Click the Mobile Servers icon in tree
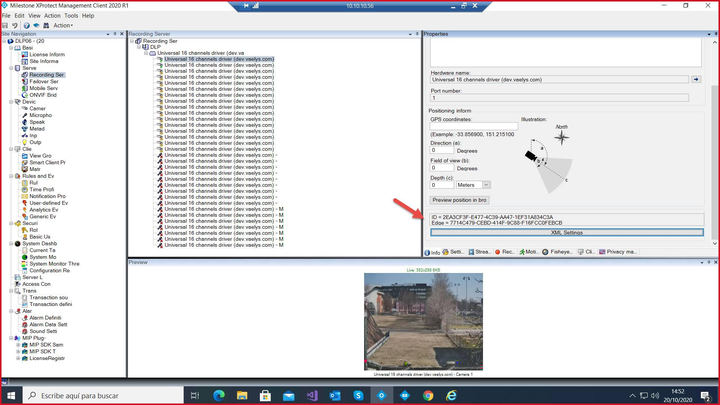This screenshot has height=405, width=720. pyautogui.click(x=24, y=88)
